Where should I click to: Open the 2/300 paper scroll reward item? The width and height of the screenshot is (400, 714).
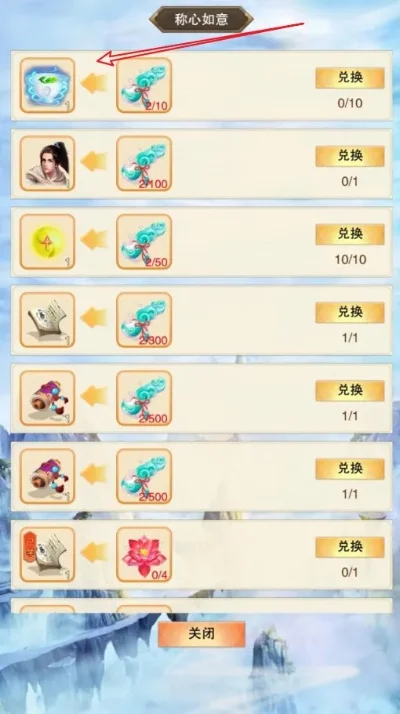[x=47, y=320]
